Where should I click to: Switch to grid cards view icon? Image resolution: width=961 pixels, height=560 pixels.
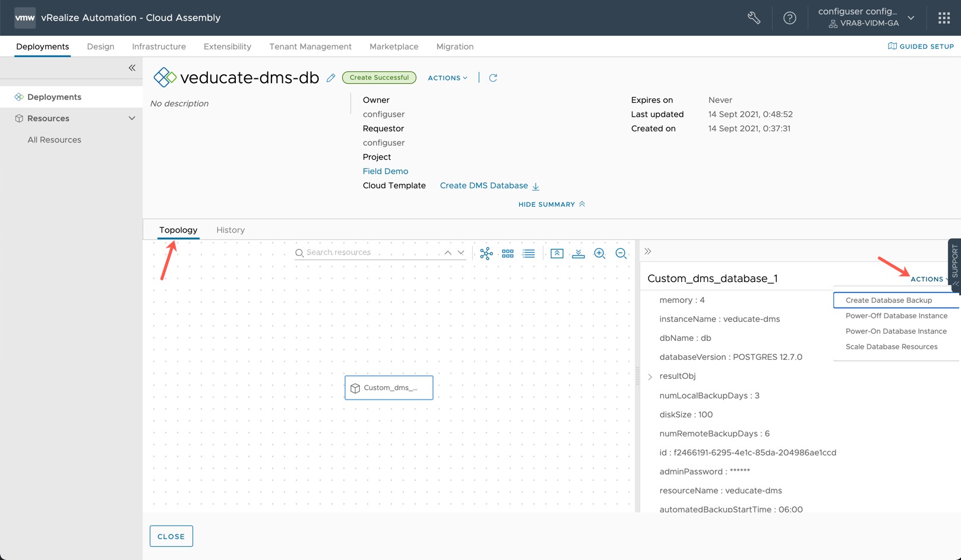coord(508,254)
